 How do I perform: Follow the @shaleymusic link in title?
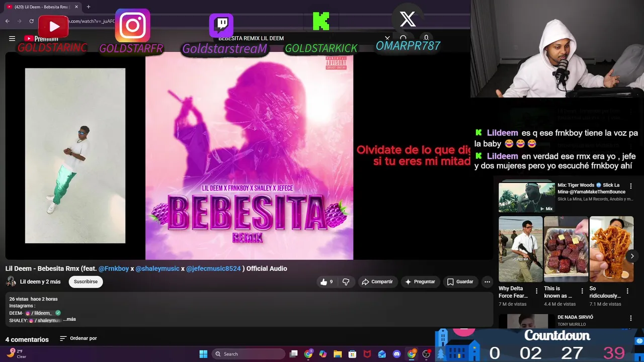click(x=157, y=268)
